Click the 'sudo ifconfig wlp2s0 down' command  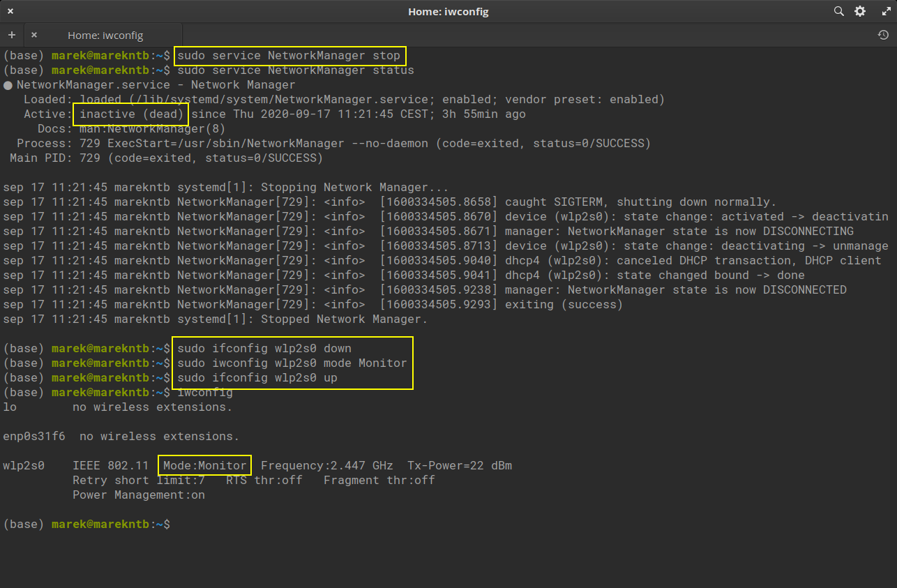click(264, 349)
